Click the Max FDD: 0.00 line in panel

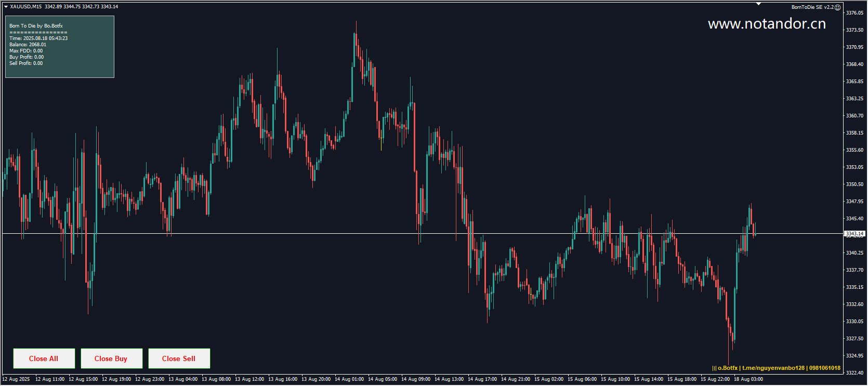click(x=26, y=51)
